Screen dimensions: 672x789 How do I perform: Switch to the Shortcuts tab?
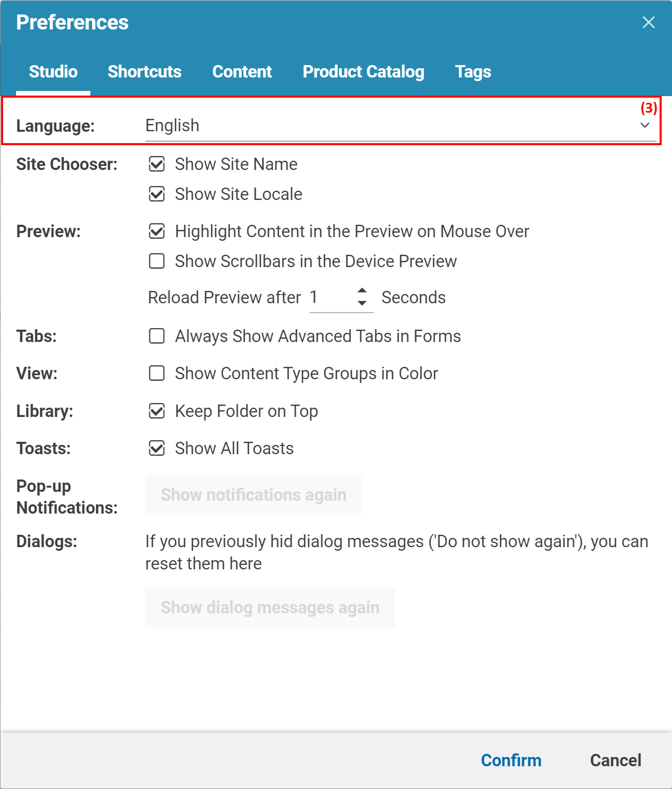click(145, 72)
